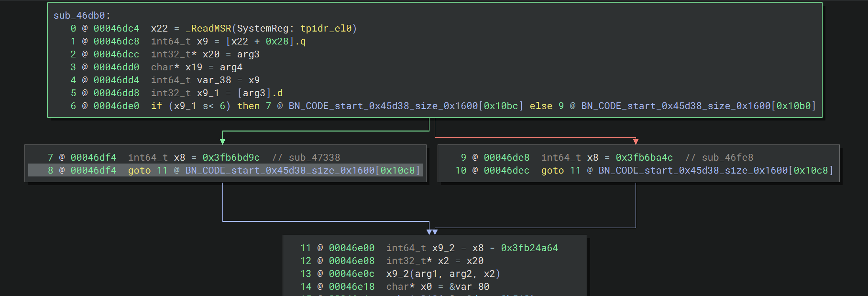Click the sub_46db0 function name label

79,15
